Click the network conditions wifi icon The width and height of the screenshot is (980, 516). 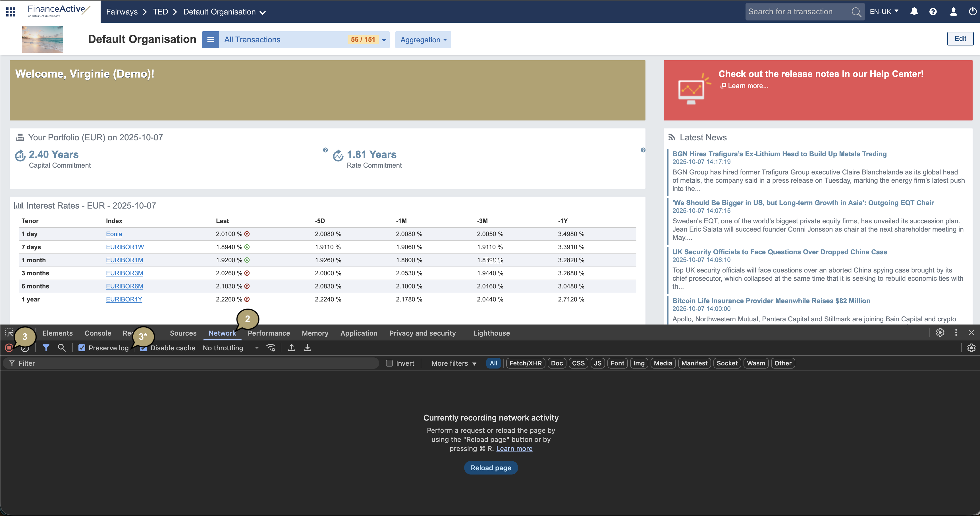click(271, 348)
